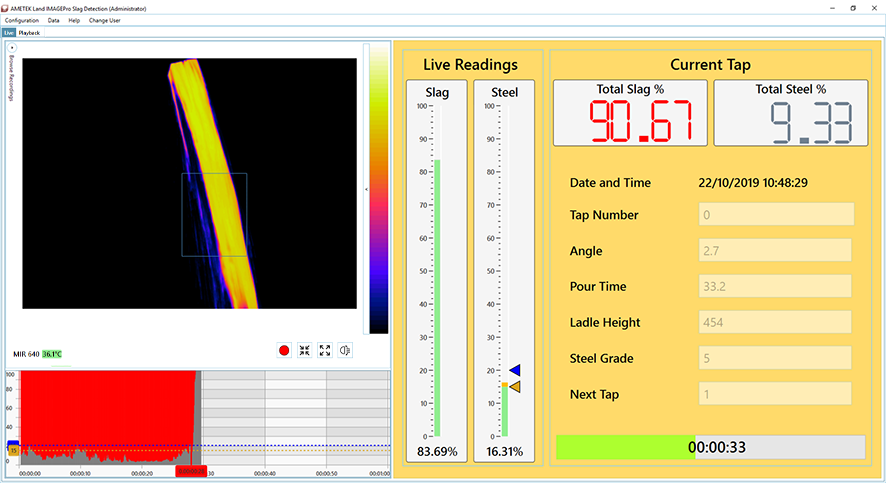Screen dimensions: 886x483
Task: Click Change User in the menu bar
Action: point(105,20)
